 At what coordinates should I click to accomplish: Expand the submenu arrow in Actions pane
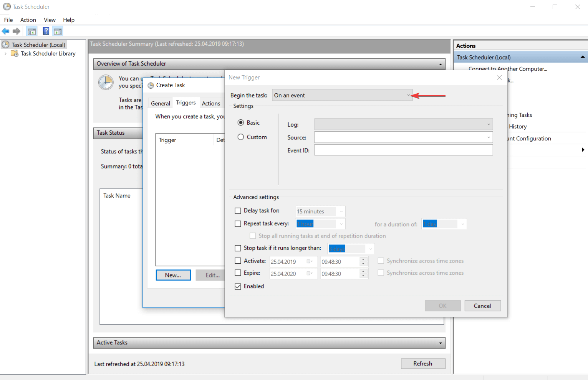coord(583,150)
